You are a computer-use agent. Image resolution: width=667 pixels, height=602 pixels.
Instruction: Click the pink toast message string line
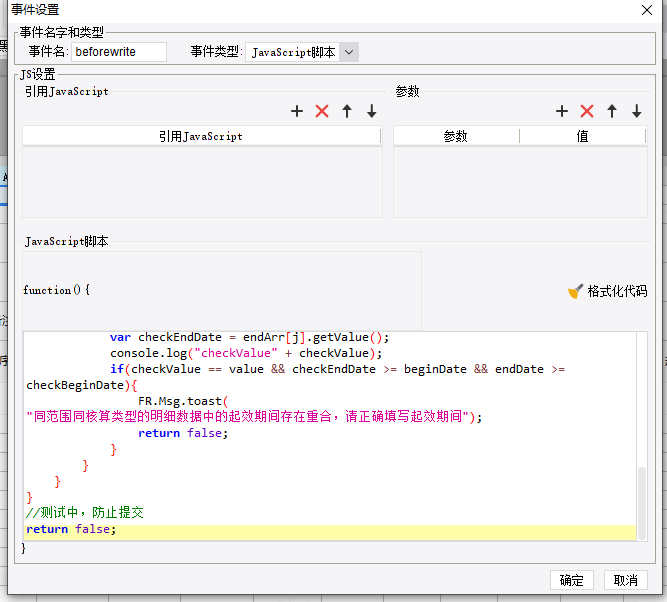(254, 417)
